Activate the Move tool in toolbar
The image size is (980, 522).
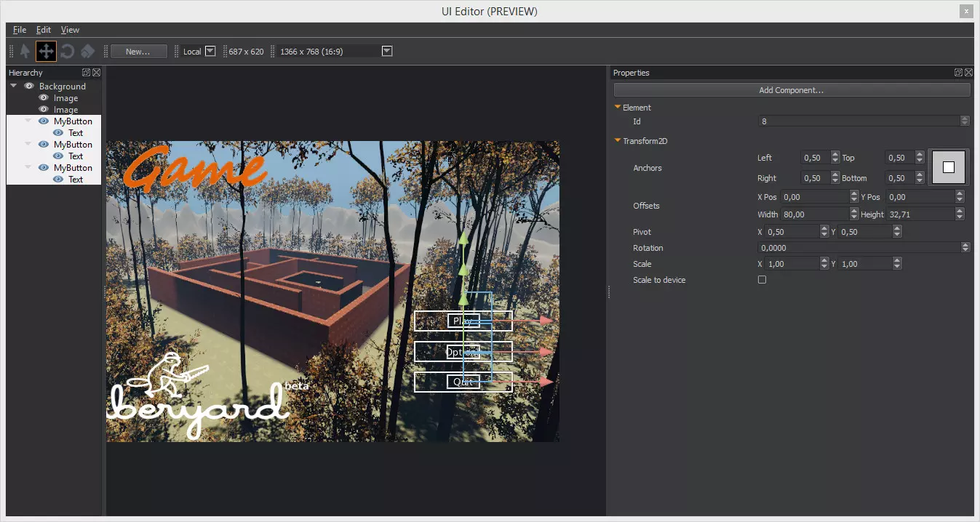(x=46, y=51)
